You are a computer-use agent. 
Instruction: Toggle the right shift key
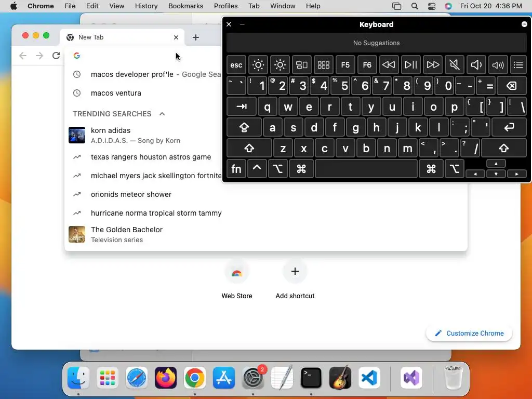point(504,148)
